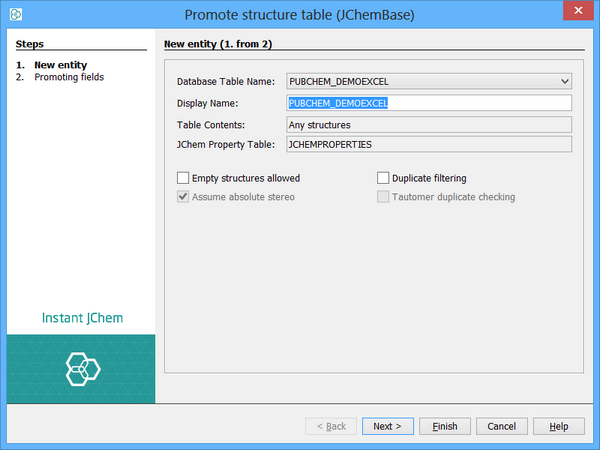Click the Table Contents label

click(211, 125)
